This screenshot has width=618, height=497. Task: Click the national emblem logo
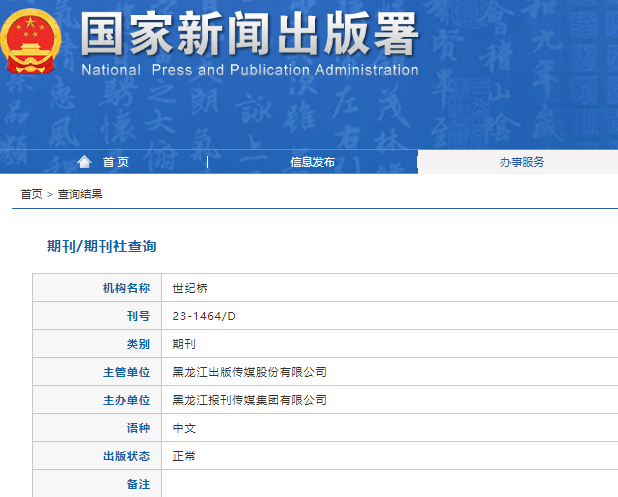(x=33, y=40)
